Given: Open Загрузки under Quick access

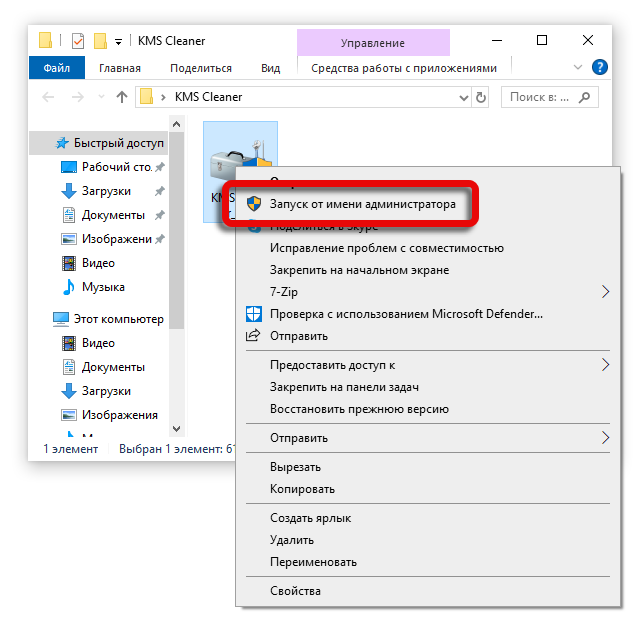Looking at the screenshot, I should 106,191.
